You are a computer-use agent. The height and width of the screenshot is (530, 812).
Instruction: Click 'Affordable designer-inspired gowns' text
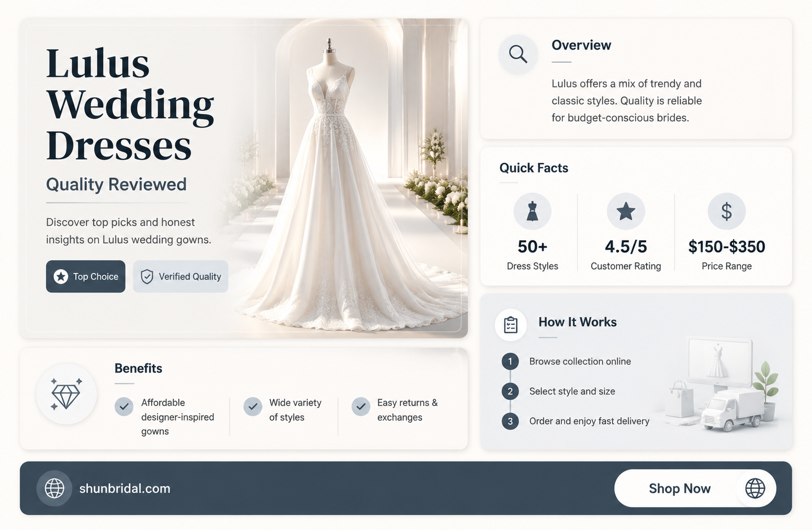pos(177,417)
